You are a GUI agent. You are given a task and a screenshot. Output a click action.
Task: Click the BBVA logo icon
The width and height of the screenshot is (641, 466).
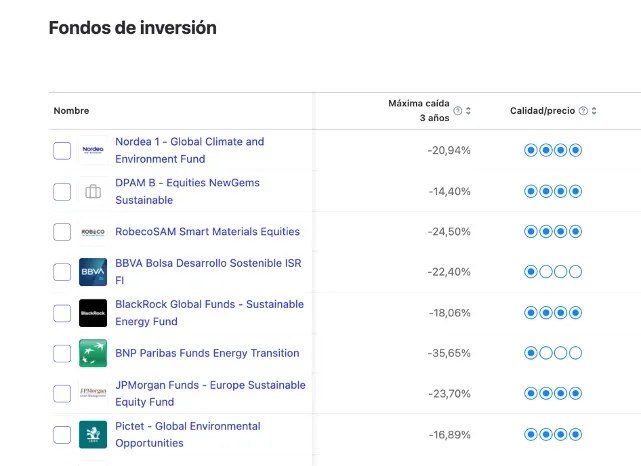(93, 272)
